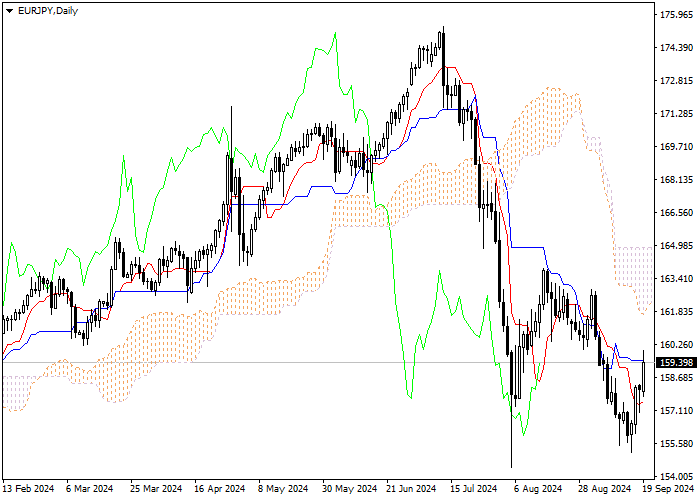Click the 175.965 price scale label
Screen dimensions: 700x500
(676, 15)
